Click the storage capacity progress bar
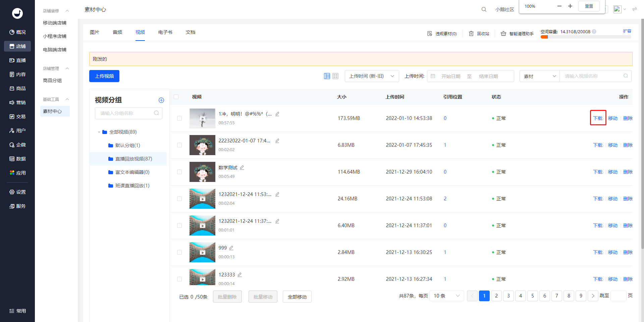 585,37
